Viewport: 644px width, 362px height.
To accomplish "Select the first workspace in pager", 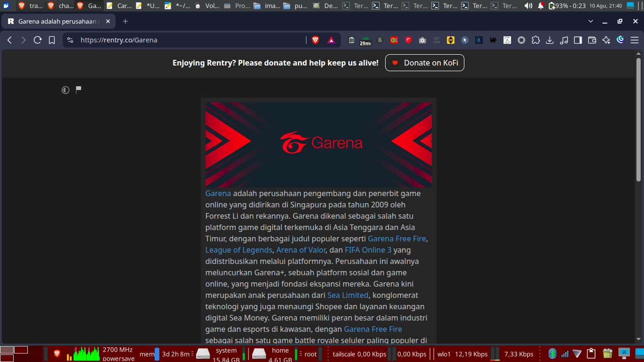I will tap(7, 350).
